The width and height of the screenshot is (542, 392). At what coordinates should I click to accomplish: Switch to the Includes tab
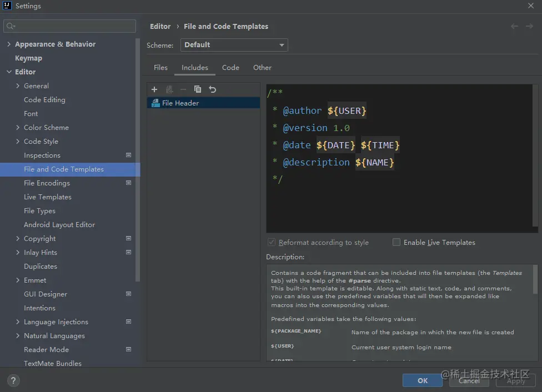(195, 68)
